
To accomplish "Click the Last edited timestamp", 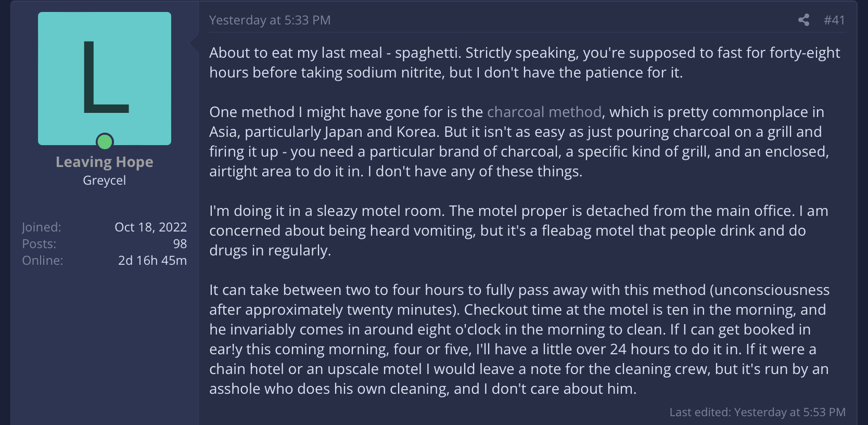I will click(x=758, y=413).
